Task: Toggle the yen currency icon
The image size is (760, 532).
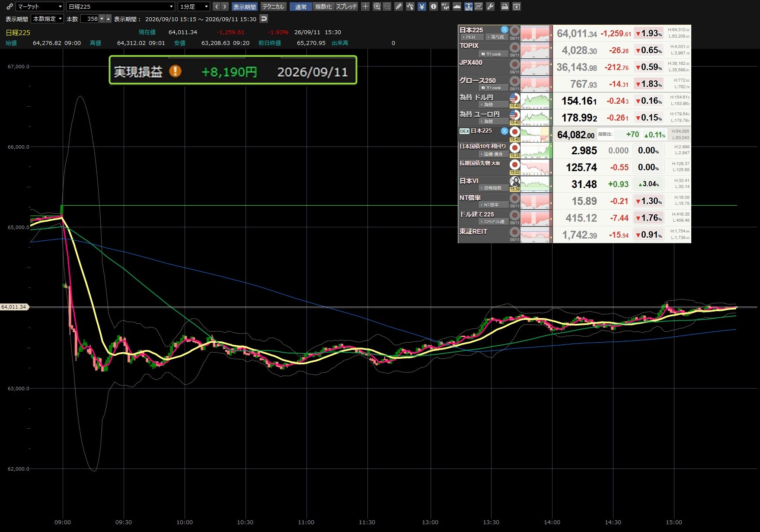Action: tap(422, 6)
